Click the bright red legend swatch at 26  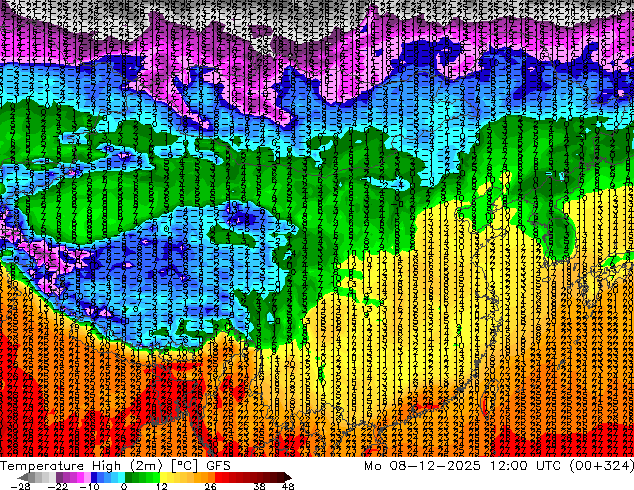coord(218,477)
